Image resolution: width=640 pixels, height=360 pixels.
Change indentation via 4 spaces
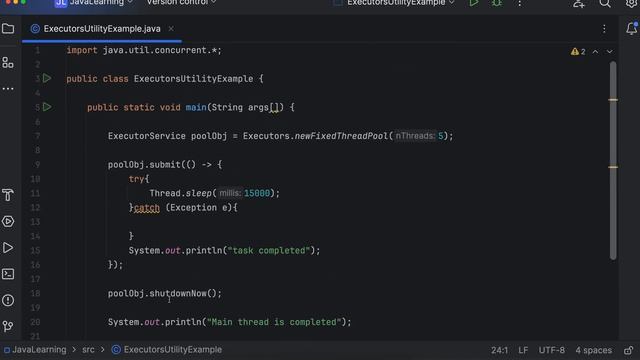pos(593,350)
